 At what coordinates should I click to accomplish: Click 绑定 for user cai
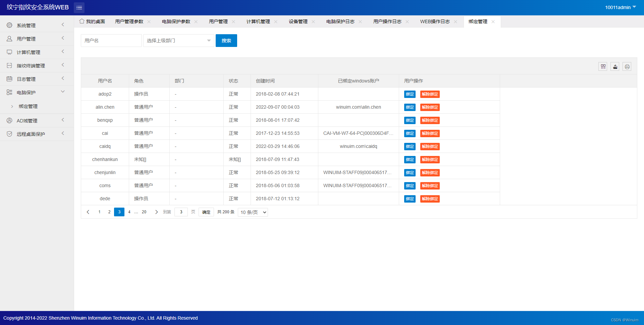pyautogui.click(x=410, y=133)
